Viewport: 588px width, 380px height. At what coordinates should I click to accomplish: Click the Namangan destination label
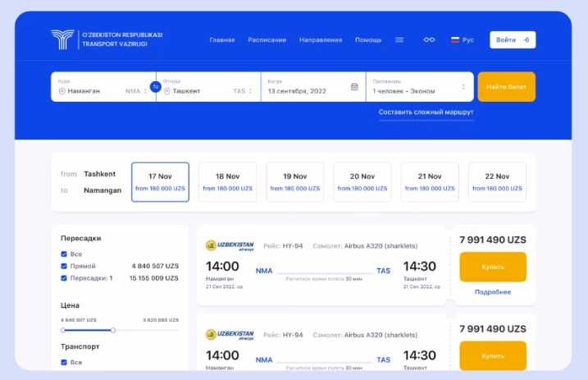pyautogui.click(x=103, y=190)
